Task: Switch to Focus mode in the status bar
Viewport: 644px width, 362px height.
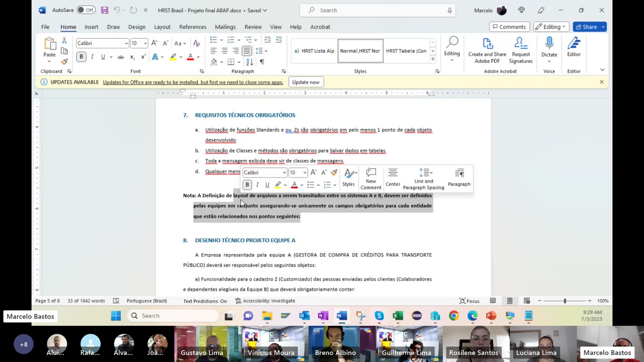Action: click(469, 301)
